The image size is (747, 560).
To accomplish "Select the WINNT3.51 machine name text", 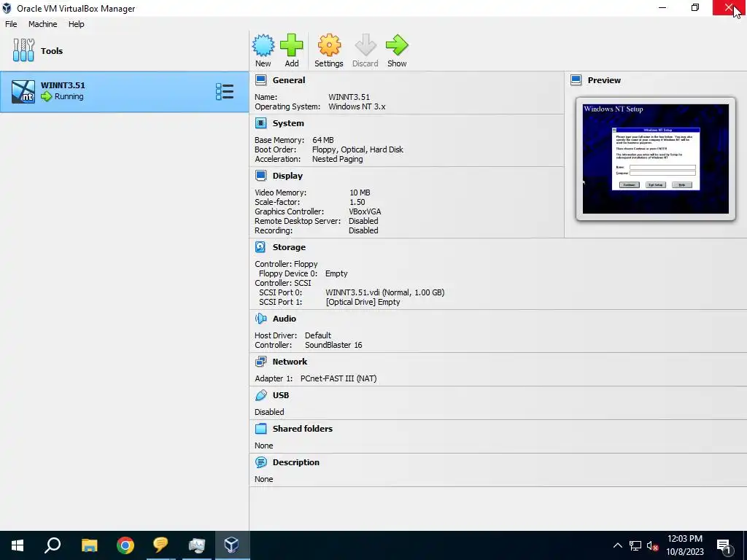I will [63, 85].
